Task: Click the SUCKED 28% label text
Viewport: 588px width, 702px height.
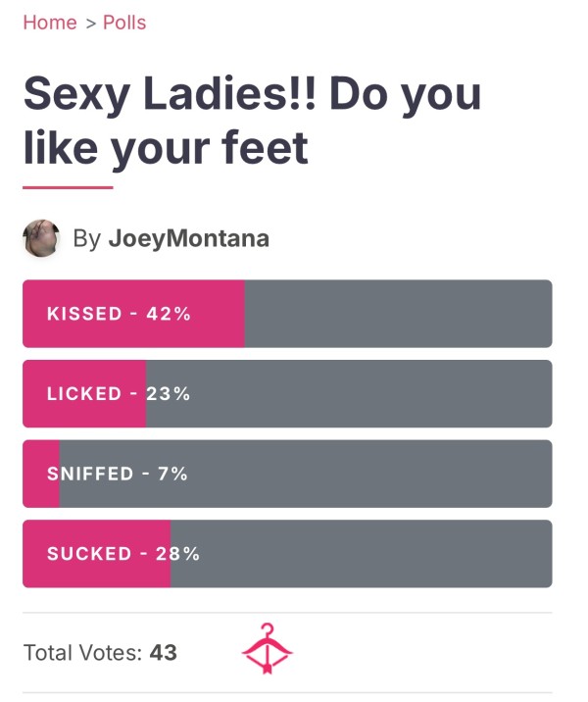Action: coord(123,554)
